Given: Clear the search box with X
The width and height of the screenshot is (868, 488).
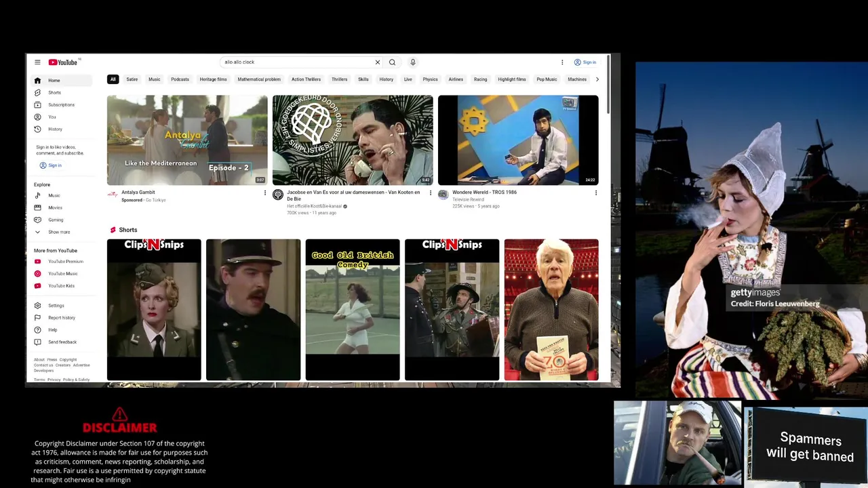Looking at the screenshot, I should click(378, 62).
